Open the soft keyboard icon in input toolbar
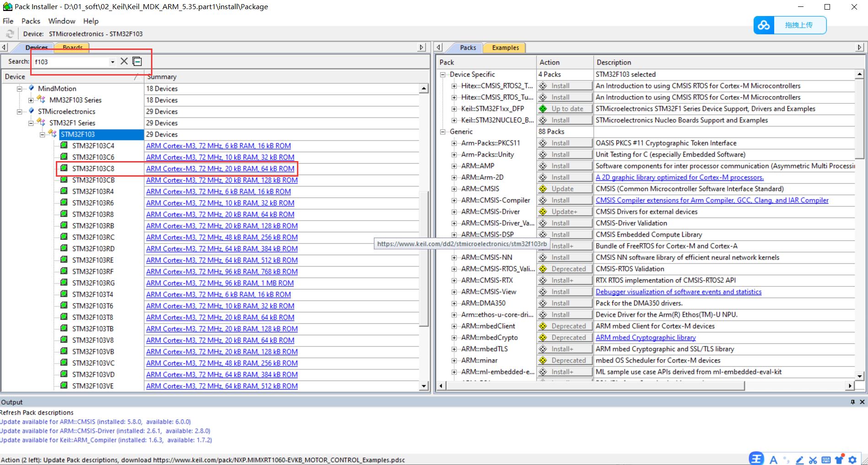 (826, 460)
